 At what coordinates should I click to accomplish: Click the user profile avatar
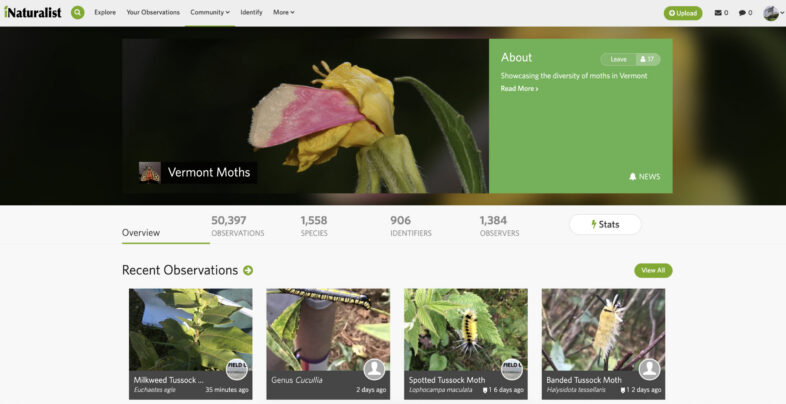(x=770, y=13)
